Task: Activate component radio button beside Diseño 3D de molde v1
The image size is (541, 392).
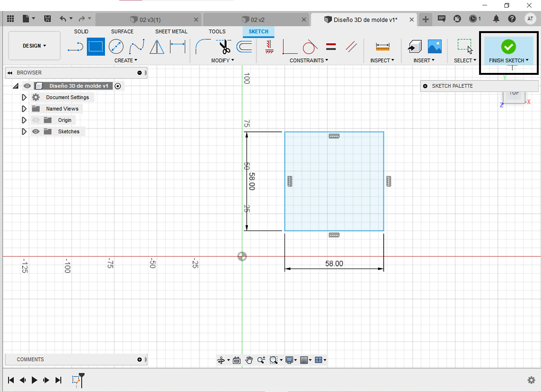Action: (x=118, y=86)
